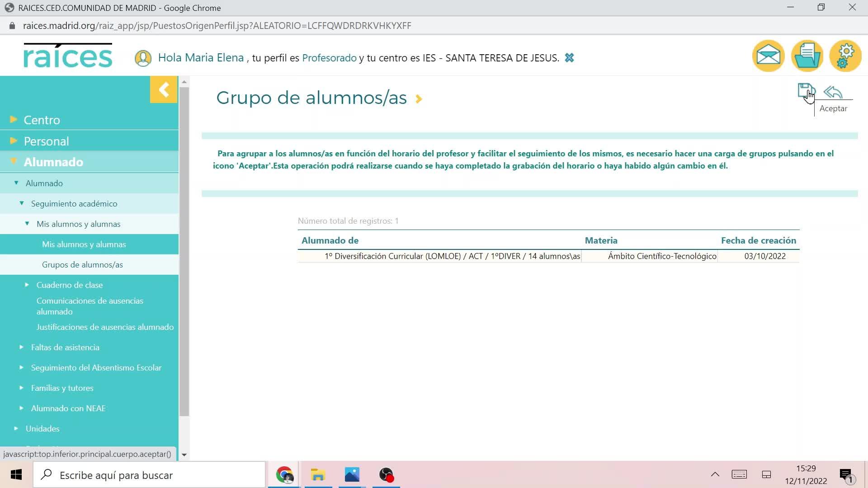Viewport: 868px width, 488px height.
Task: Click the back arrows return icon
Action: [x=833, y=92]
